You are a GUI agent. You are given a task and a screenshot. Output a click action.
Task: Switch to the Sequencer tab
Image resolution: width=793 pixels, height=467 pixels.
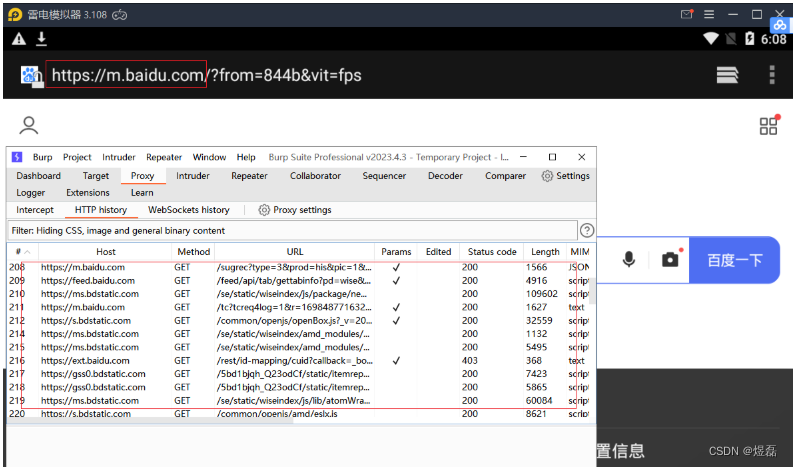tap(384, 176)
